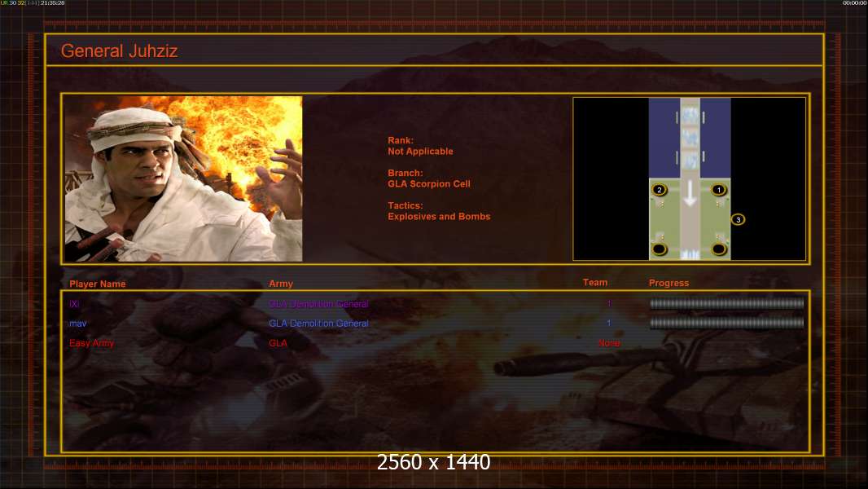868x489 pixels.
Task: Click the 21:35:28 clock overlay at top-left
Action: (53, 2)
